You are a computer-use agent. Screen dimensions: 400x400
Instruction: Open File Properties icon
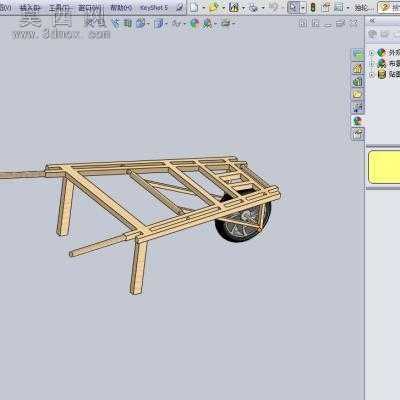click(326, 7)
